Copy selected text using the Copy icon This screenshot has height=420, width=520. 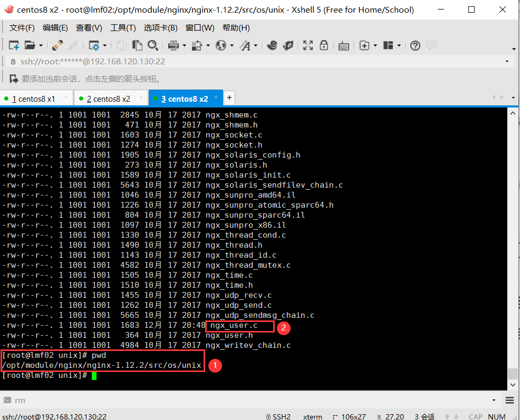[x=121, y=45]
